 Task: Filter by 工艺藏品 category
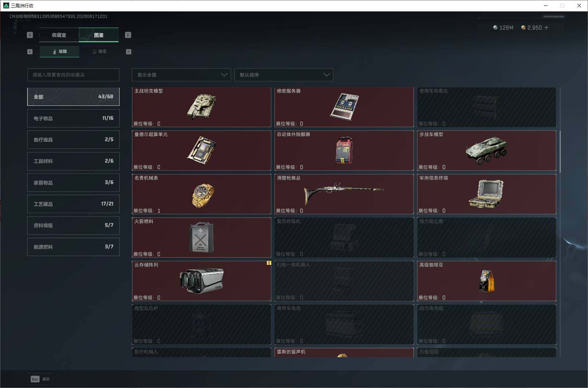pos(73,204)
